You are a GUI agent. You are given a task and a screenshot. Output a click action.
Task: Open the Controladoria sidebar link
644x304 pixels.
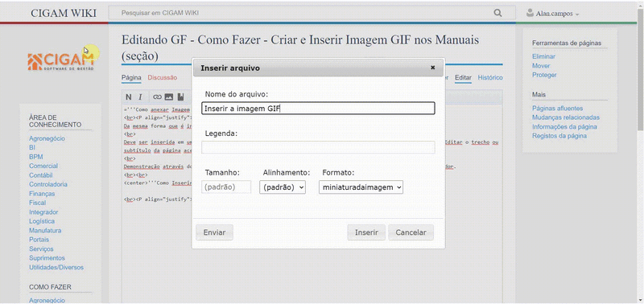point(48,185)
